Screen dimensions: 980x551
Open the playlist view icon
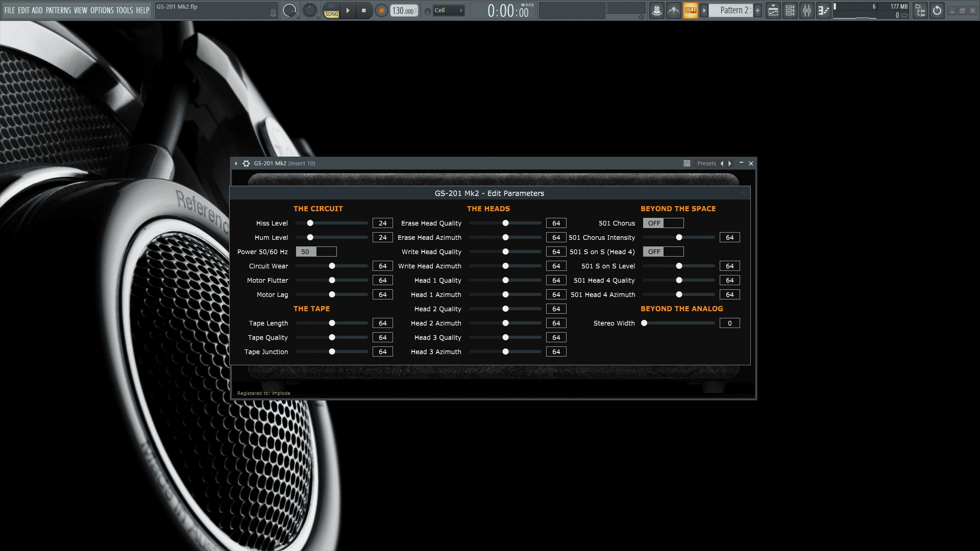(773, 10)
